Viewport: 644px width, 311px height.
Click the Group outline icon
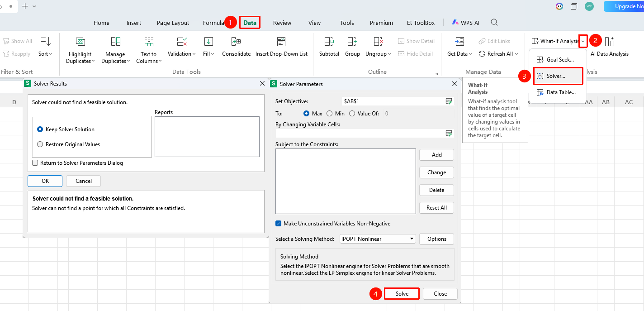click(x=352, y=42)
